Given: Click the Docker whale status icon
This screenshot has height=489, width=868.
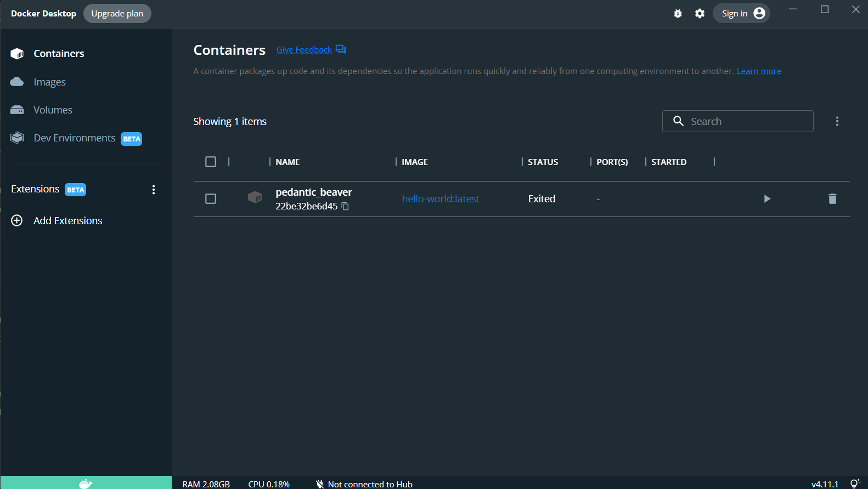Looking at the screenshot, I should point(86,484).
